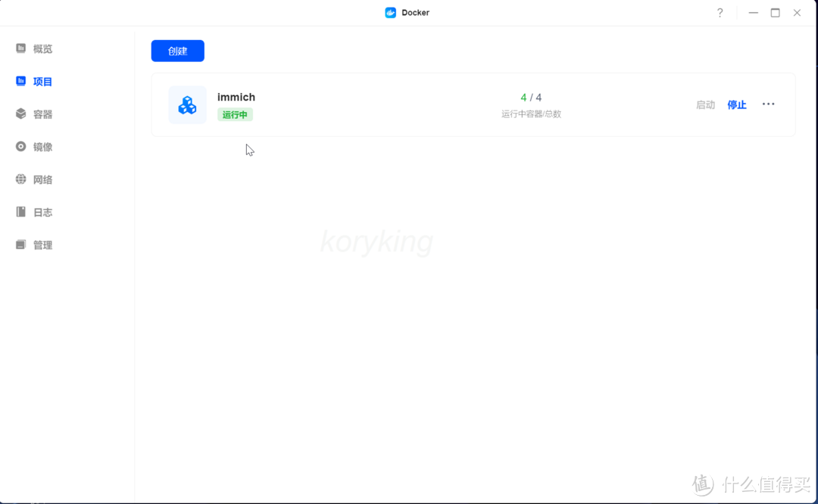
Task: Click the immich project blue cubes icon
Action: pyautogui.click(x=187, y=105)
